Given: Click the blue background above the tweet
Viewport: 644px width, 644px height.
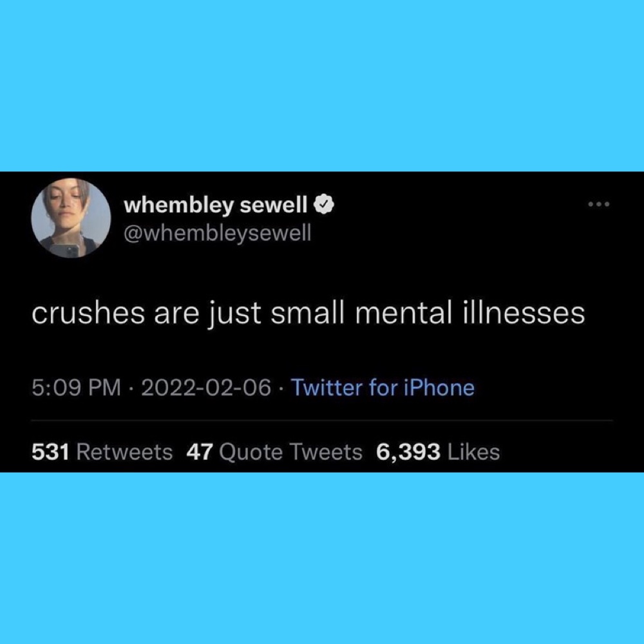Looking at the screenshot, I should click(322, 86).
